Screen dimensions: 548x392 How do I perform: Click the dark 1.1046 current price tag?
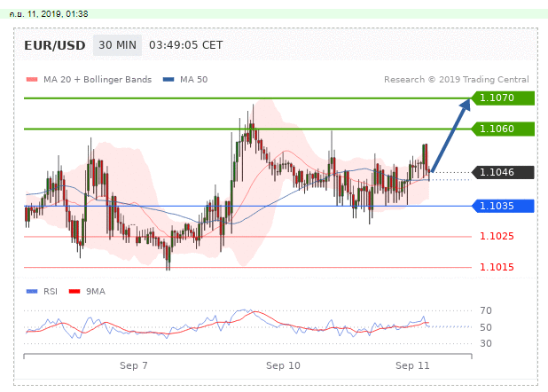[501, 172]
